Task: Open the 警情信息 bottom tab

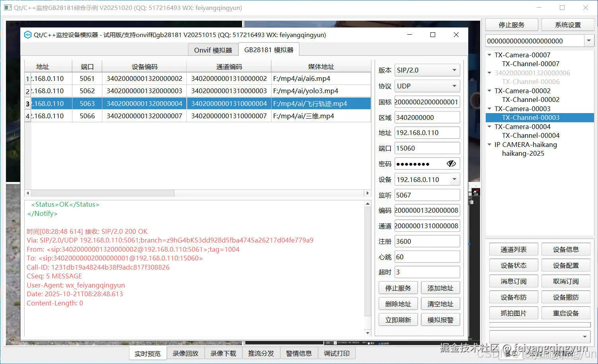Action: point(299,354)
